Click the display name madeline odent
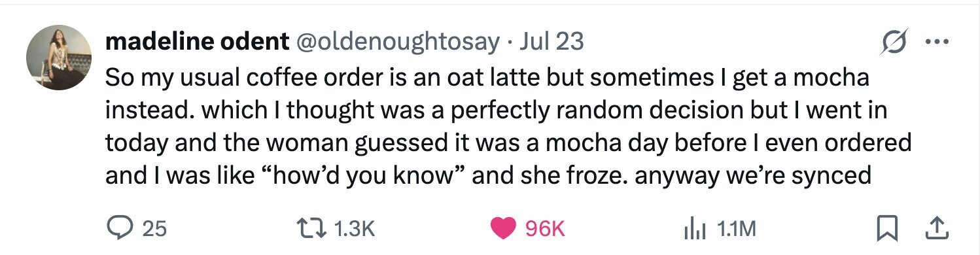 point(197,42)
